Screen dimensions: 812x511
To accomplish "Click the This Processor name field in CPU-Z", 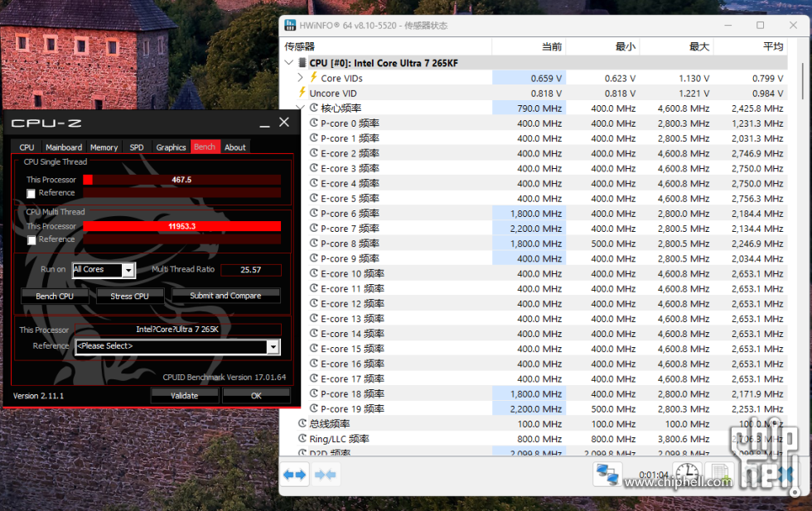I will point(177,330).
